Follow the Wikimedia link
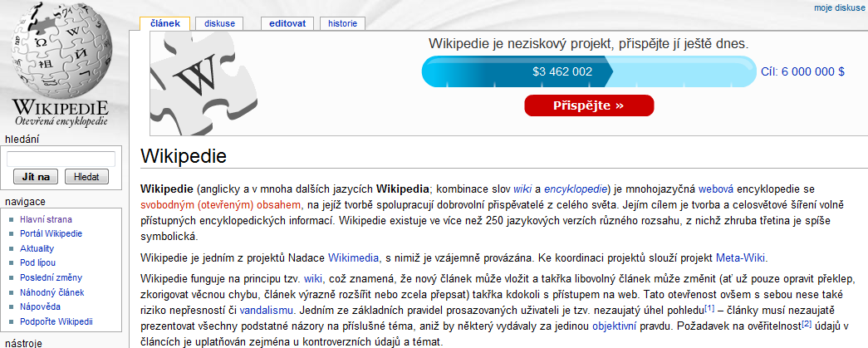 click(x=354, y=257)
